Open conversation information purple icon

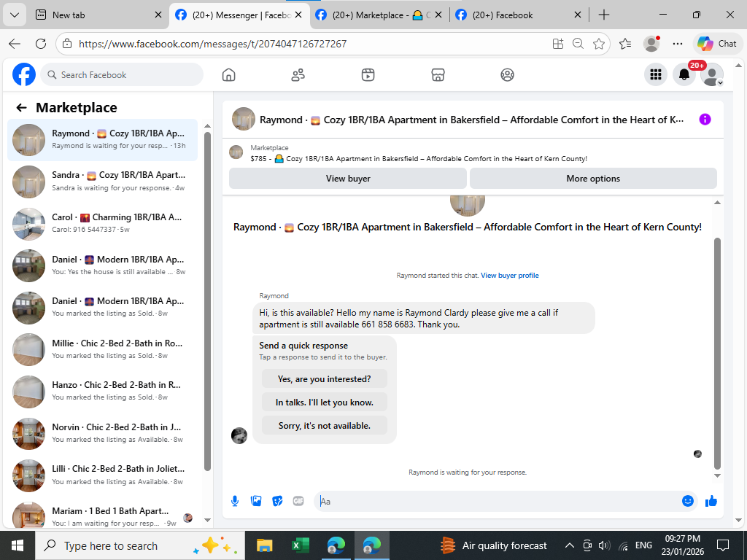[705, 120]
